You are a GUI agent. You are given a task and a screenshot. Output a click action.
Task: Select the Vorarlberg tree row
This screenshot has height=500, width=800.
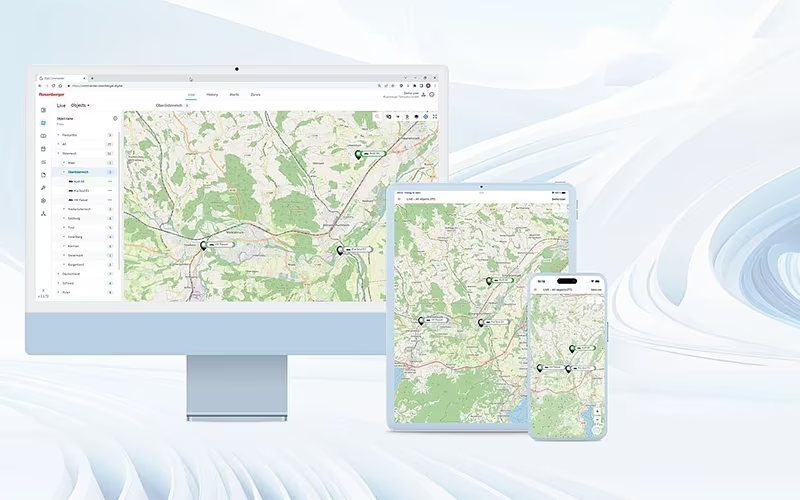point(85,237)
